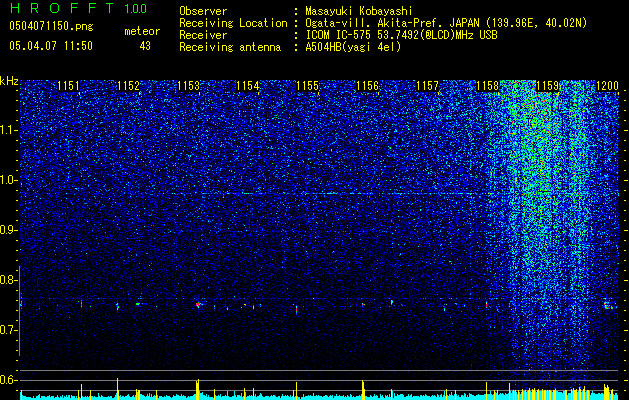
Task: Click the A504HB(yagi 4el) antenna text
Action: click(353, 47)
